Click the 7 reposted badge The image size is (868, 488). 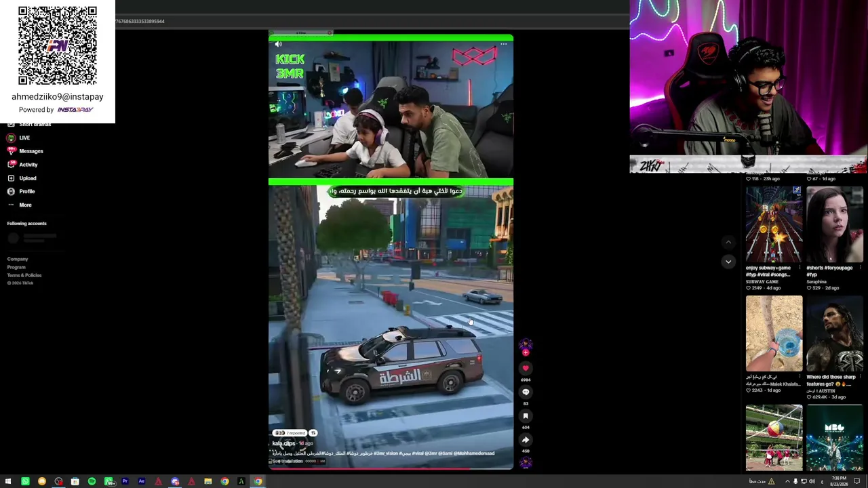[x=290, y=432]
